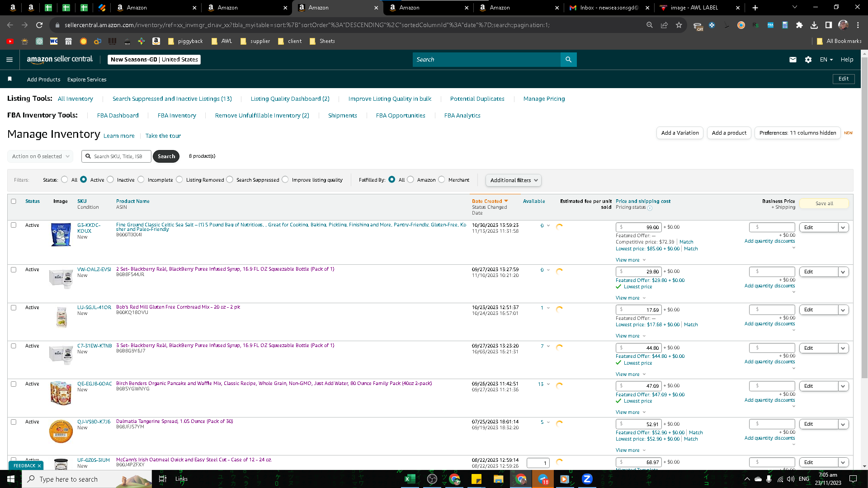Click the dark Search button beside SKU search

pos(166,156)
